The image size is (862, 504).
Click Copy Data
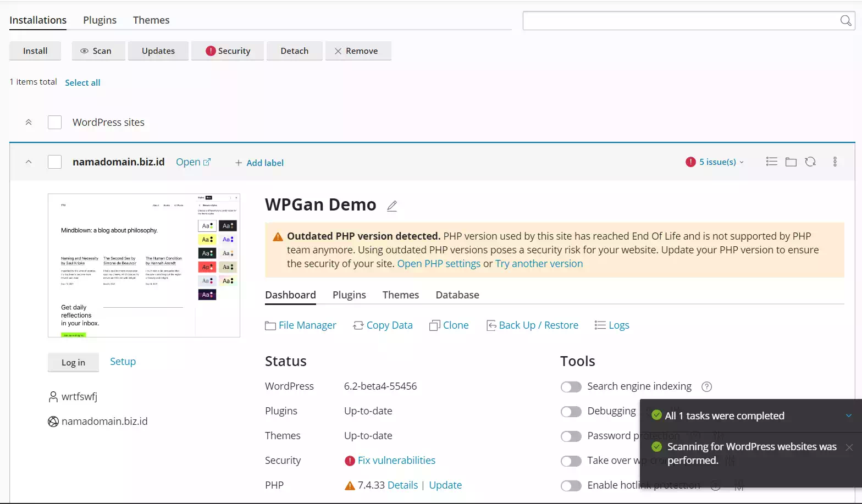coord(383,325)
